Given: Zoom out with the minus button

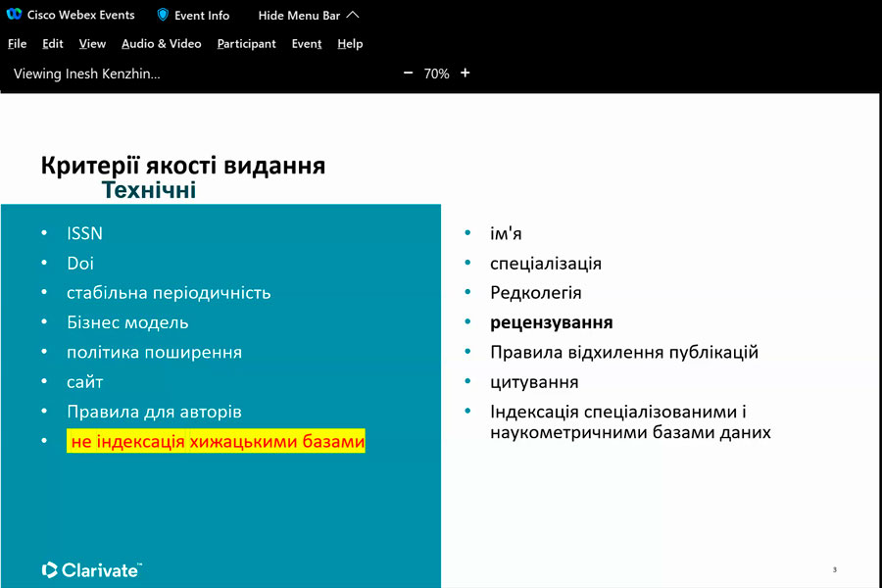Looking at the screenshot, I should (x=409, y=73).
